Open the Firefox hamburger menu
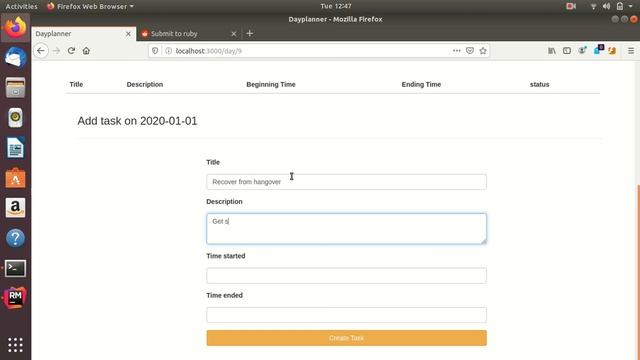 point(631,51)
